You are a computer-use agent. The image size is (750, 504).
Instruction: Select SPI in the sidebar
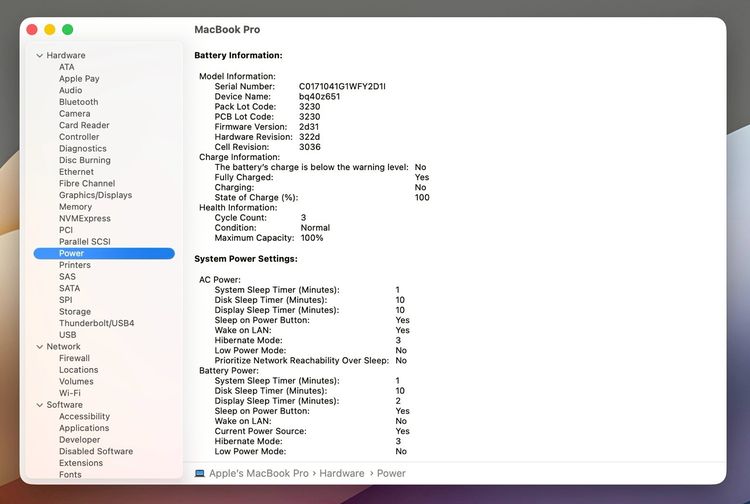[66, 300]
